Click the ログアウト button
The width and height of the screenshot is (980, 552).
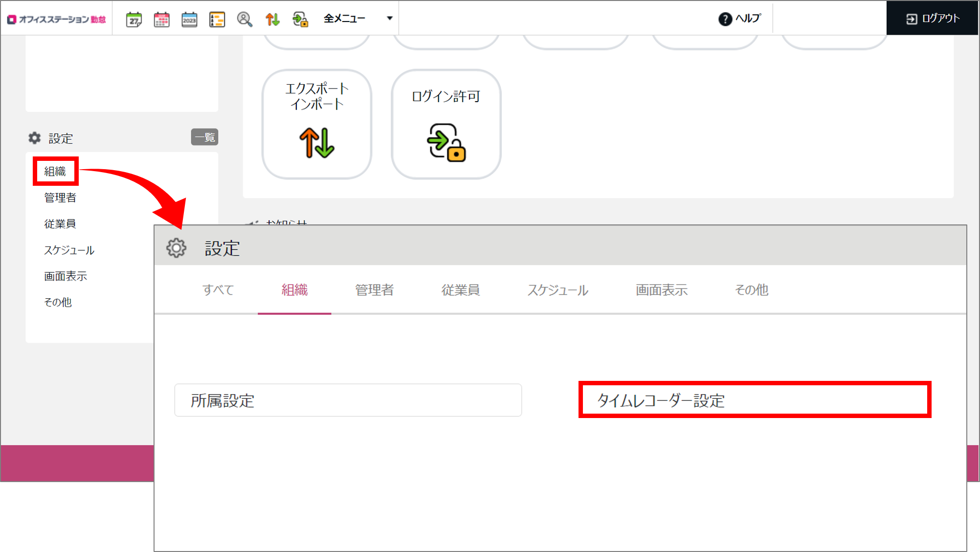933,19
